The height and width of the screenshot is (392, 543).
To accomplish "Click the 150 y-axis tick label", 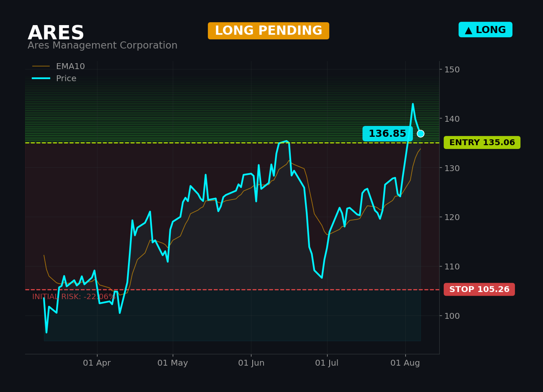I will pos(452,69).
